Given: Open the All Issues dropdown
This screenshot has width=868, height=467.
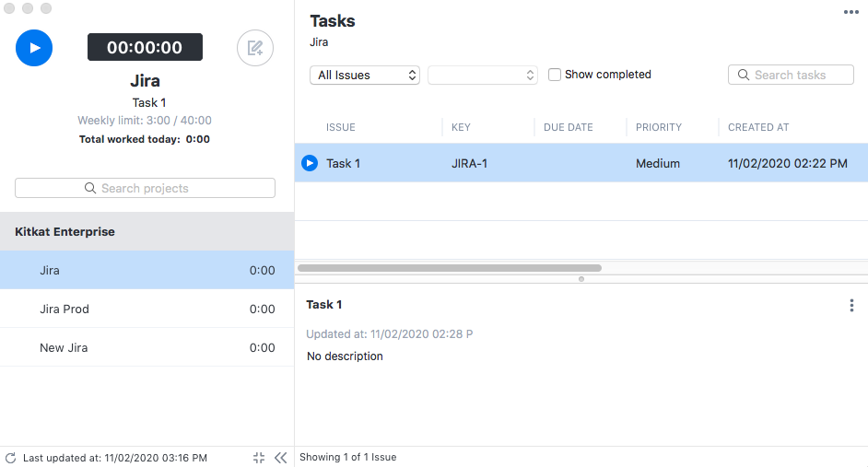Looking at the screenshot, I should click(365, 76).
